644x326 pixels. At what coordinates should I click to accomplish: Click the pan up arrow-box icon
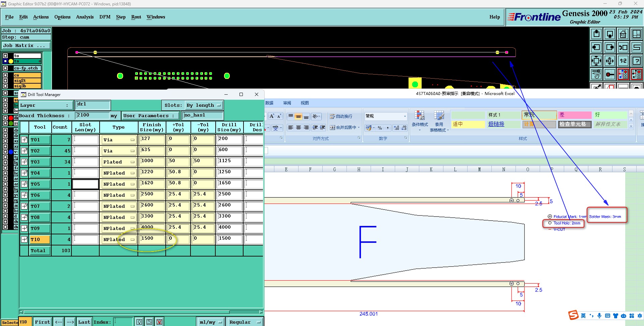click(x=596, y=34)
